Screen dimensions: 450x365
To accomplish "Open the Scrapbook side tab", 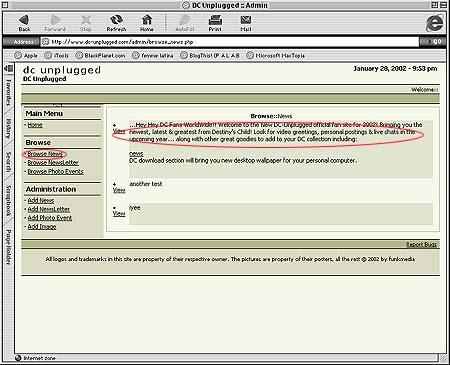I will click(8, 201).
